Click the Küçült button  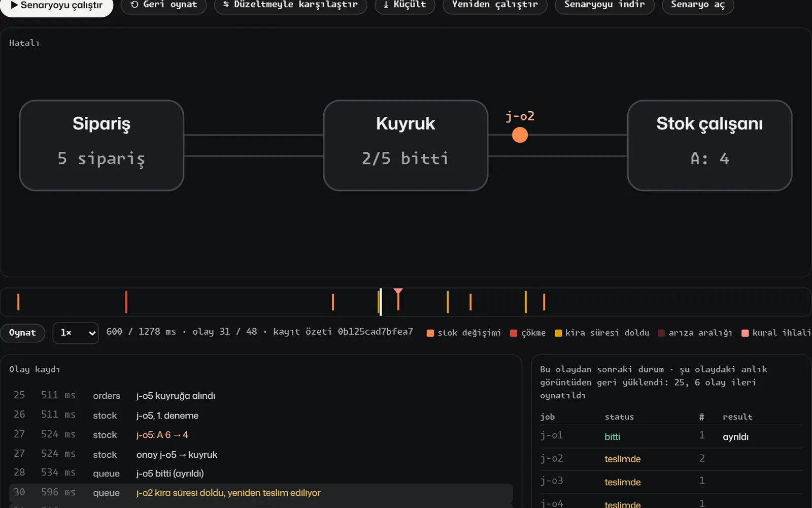[404, 5]
